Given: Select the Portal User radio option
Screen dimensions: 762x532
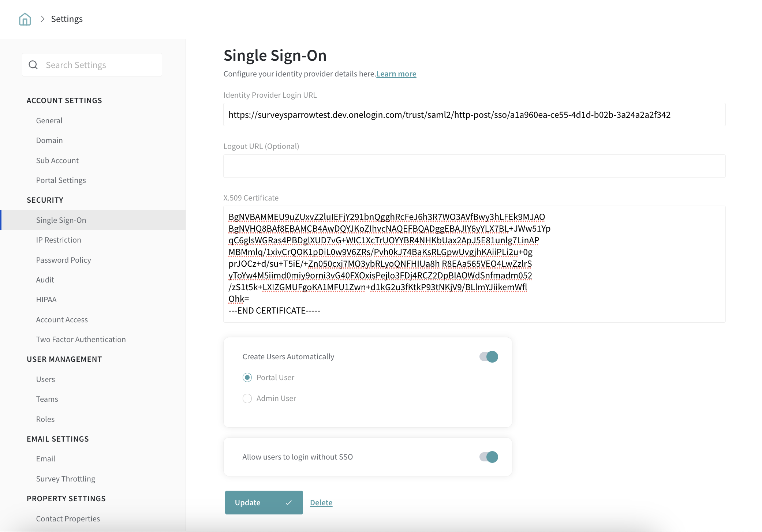Looking at the screenshot, I should (x=247, y=378).
